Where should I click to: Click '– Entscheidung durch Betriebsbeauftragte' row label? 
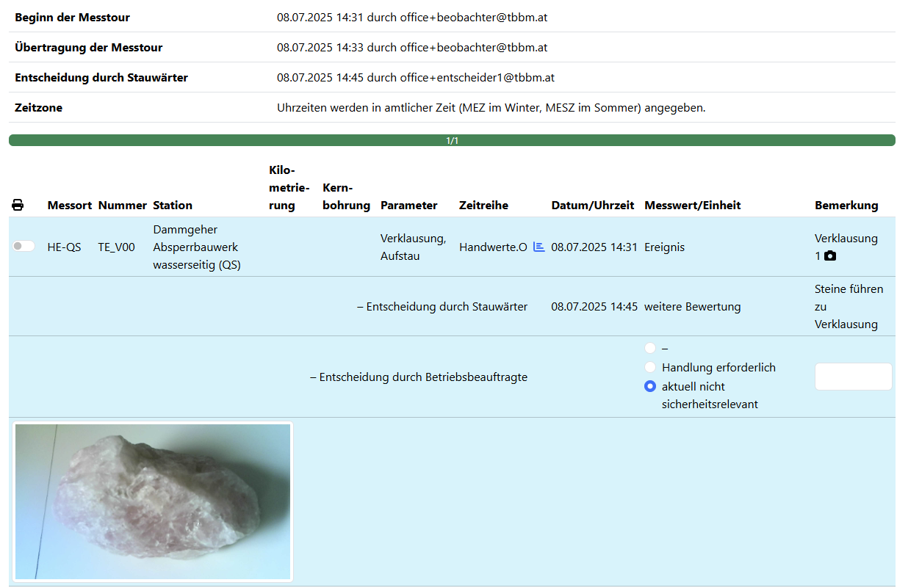point(419,377)
